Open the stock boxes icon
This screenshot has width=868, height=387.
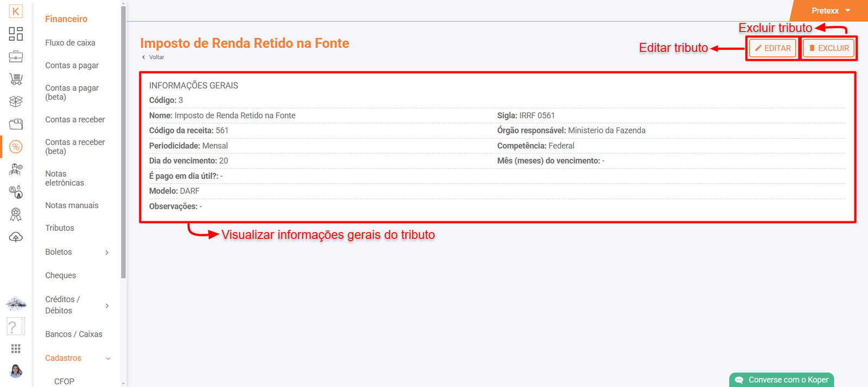coord(16,101)
